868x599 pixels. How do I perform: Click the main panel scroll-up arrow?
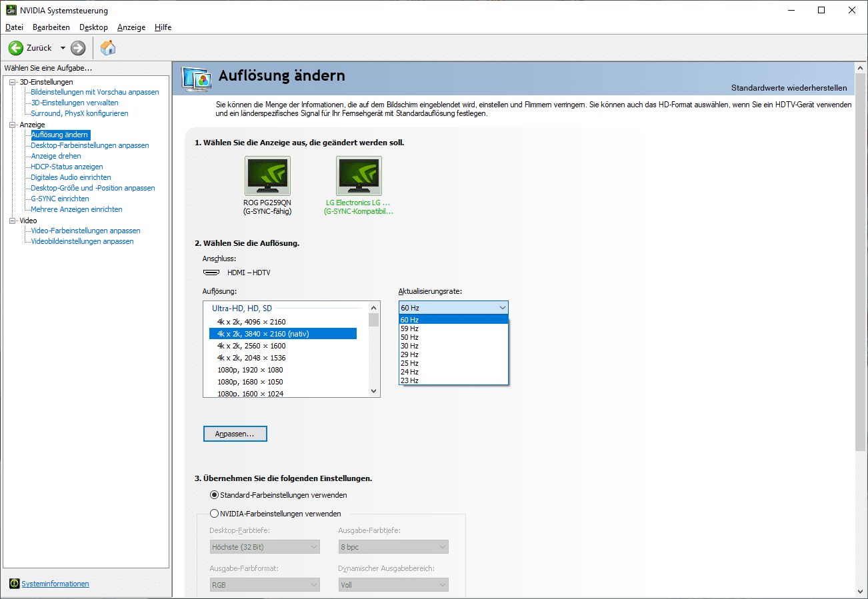pyautogui.click(x=861, y=69)
